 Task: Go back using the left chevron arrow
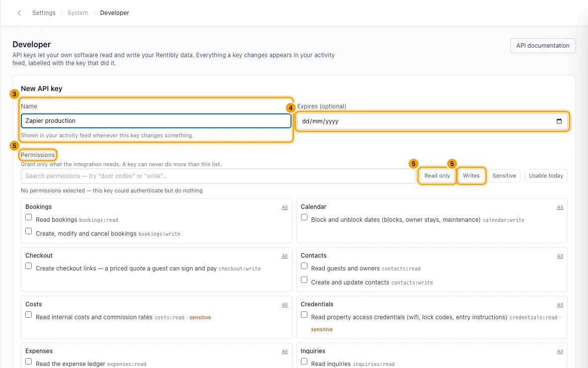pos(19,13)
